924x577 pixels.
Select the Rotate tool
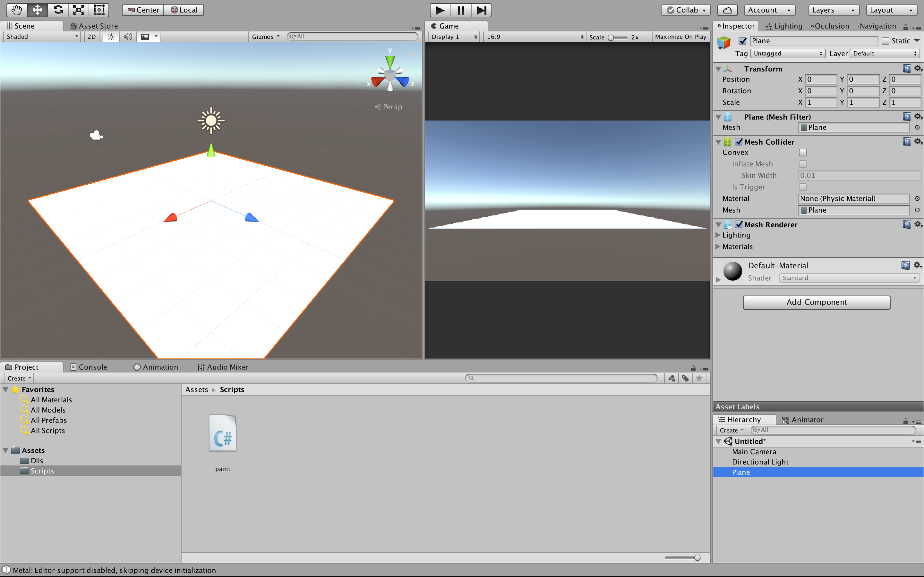(x=58, y=10)
